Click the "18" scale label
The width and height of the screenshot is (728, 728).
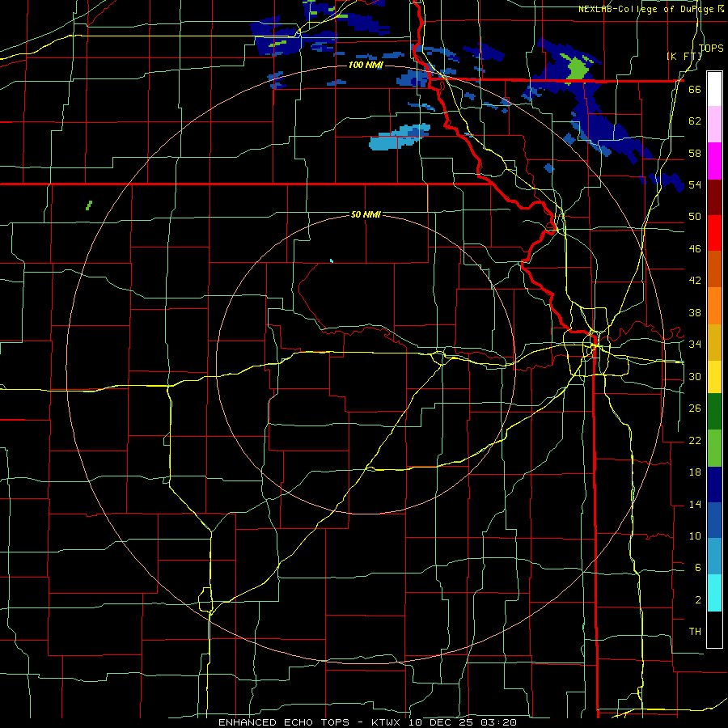(x=695, y=472)
